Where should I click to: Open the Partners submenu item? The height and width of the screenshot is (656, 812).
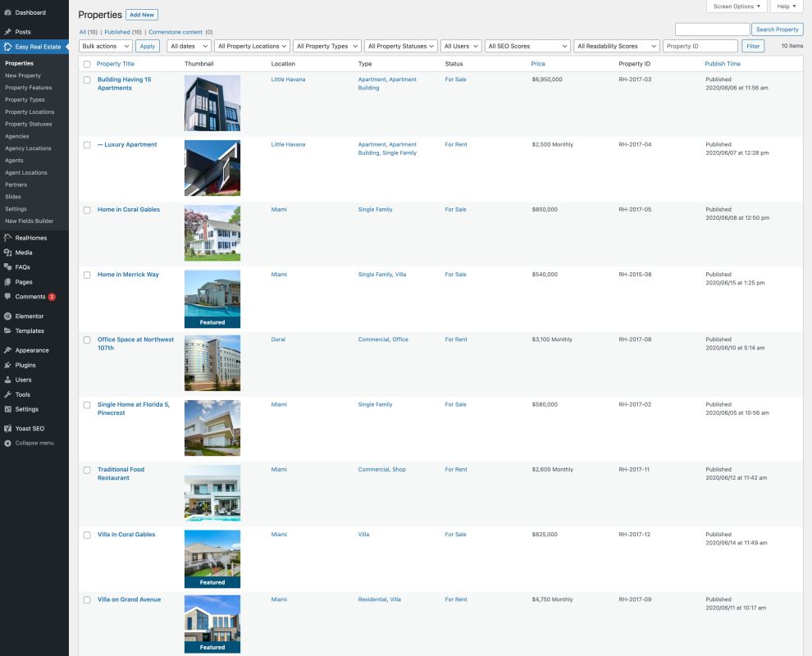(x=16, y=184)
